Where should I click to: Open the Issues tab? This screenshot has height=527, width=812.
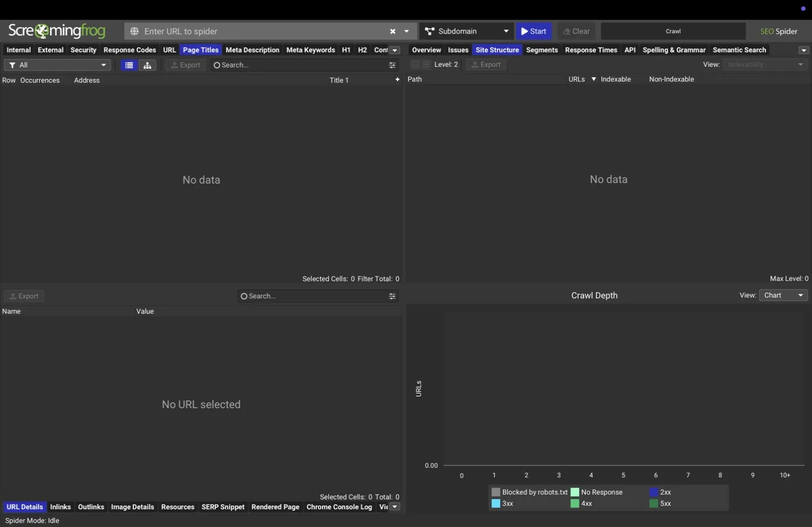pyautogui.click(x=458, y=50)
